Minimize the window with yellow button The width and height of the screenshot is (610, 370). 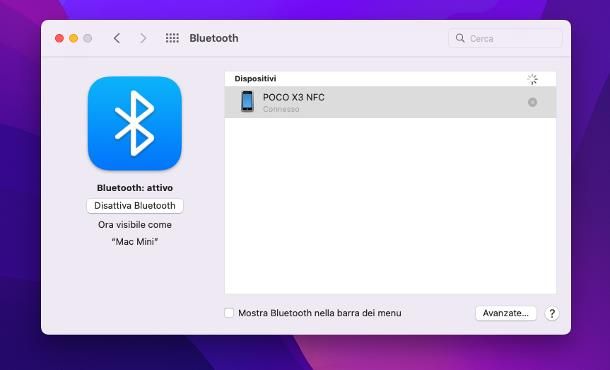coord(74,38)
